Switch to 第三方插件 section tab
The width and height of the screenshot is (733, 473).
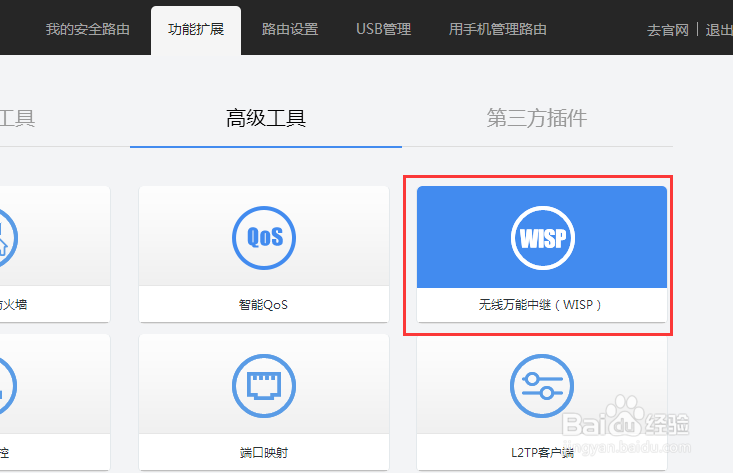[x=537, y=118]
